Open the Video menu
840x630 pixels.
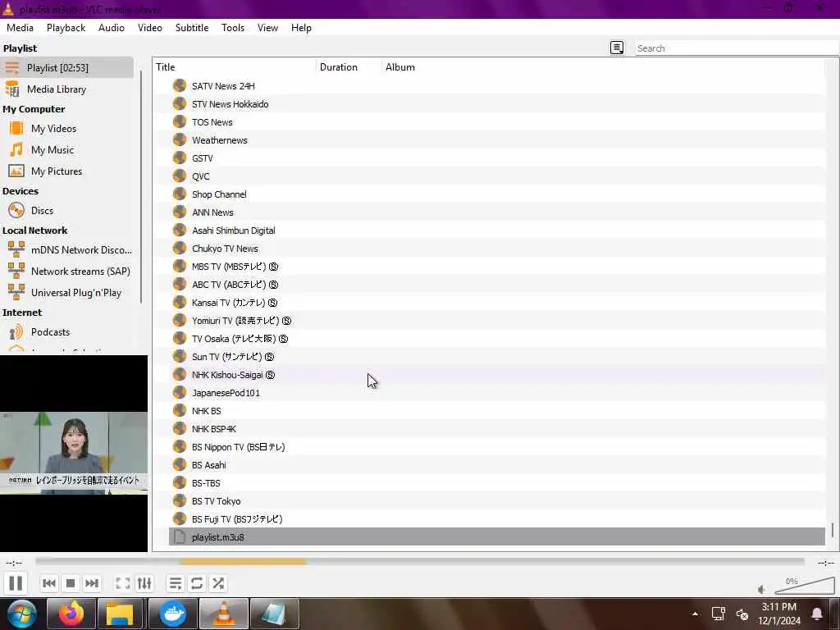(x=150, y=28)
